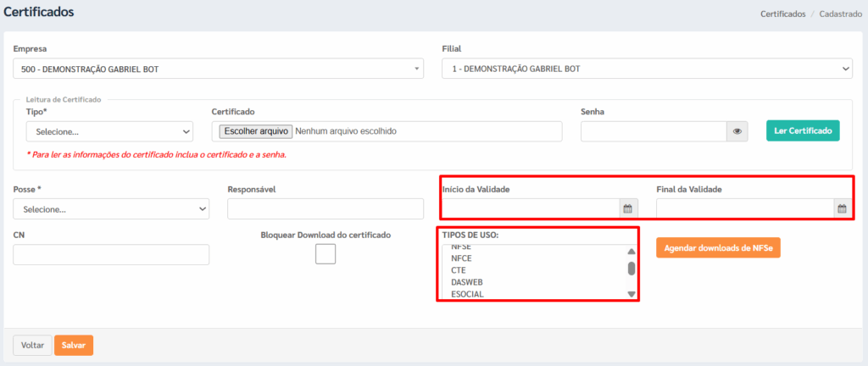This screenshot has width=868, height=366.
Task: Open calendar for Início da Validade
Action: pyautogui.click(x=628, y=209)
